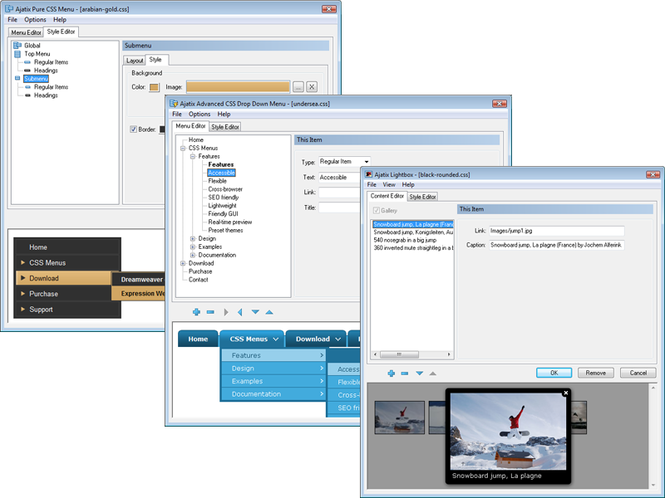
Task: Click Regular Items icon under Submenu
Action: [x=28, y=87]
